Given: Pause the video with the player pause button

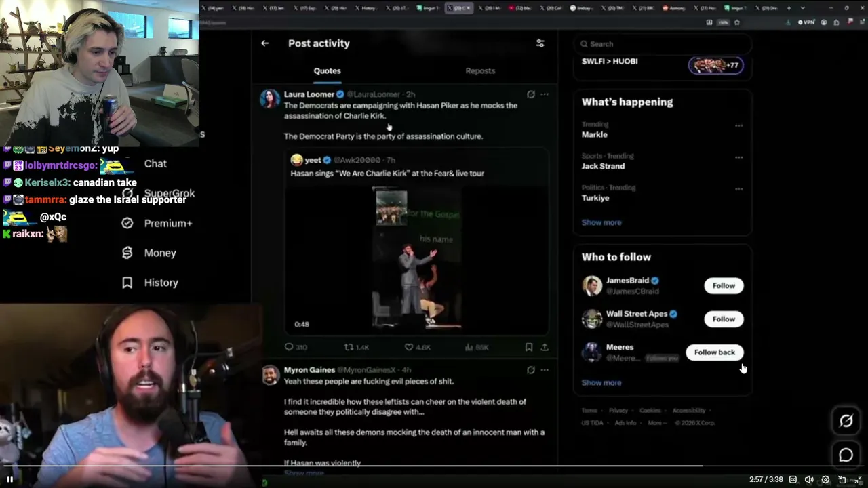Looking at the screenshot, I should [x=9, y=479].
